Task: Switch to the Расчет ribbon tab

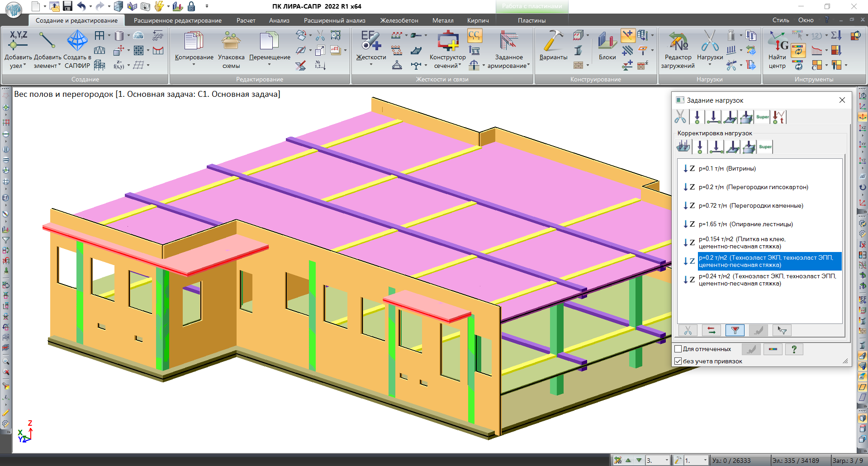Action: pos(246,20)
